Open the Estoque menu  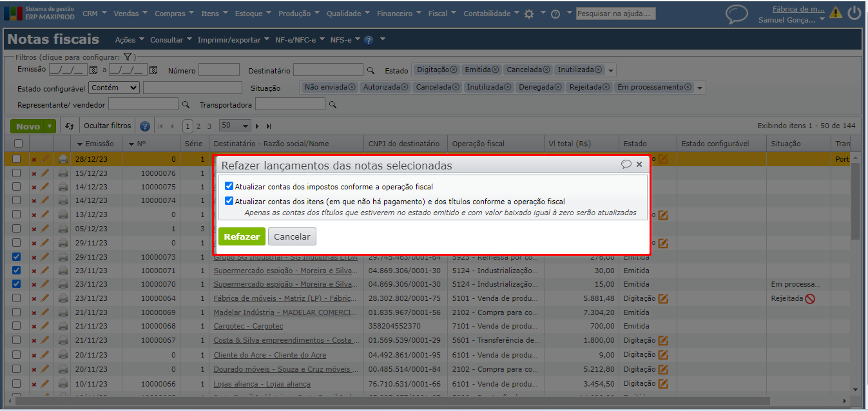pyautogui.click(x=253, y=14)
